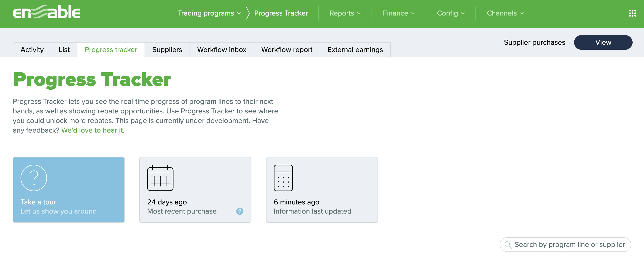644x256 pixels.
Task: Select the Progress tracker tab
Action: 111,50
